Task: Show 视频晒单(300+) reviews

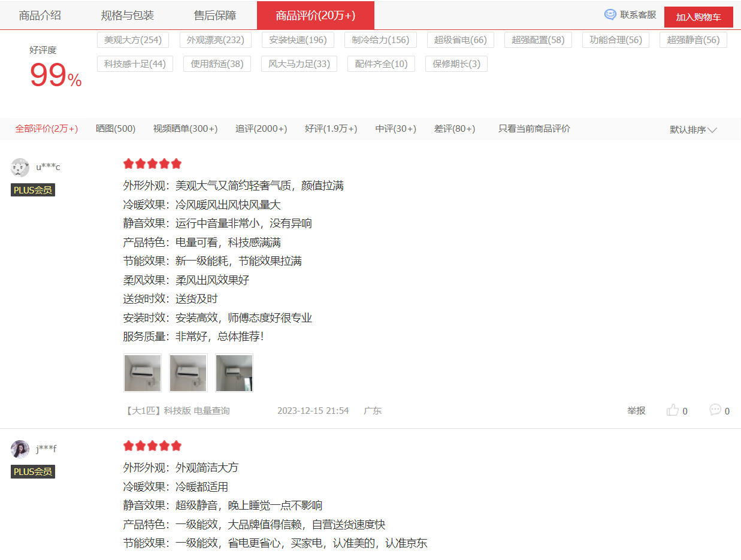Action: 185,129
